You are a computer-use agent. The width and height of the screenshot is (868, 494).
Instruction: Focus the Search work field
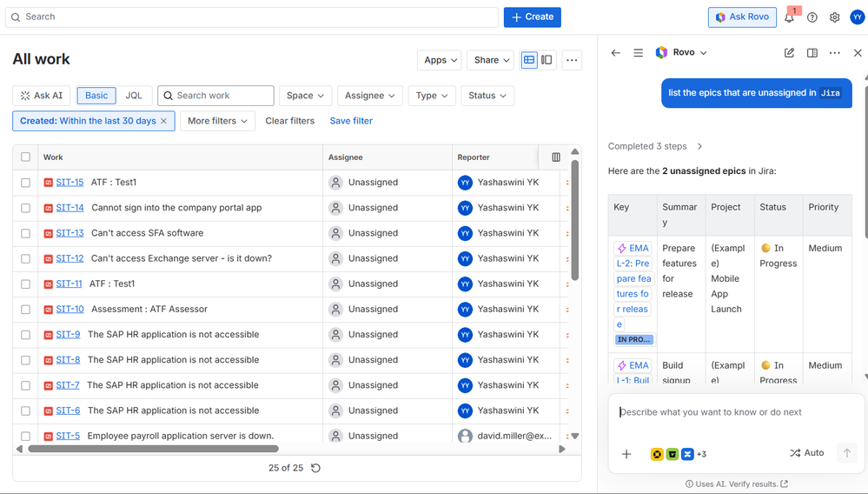coord(215,96)
